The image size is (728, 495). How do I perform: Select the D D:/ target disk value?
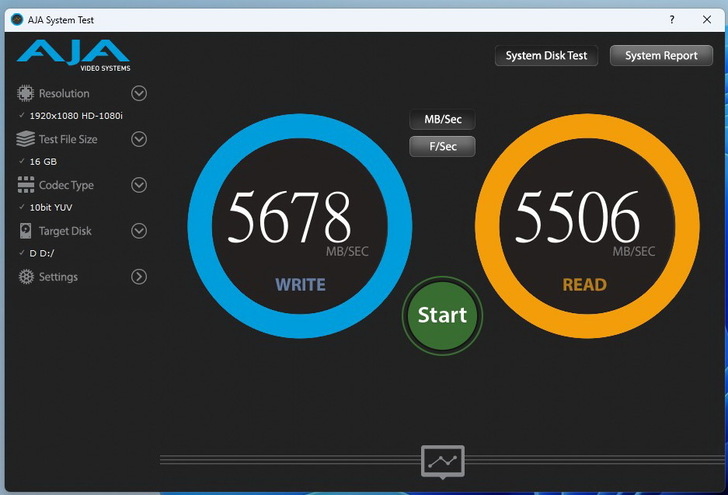(42, 253)
